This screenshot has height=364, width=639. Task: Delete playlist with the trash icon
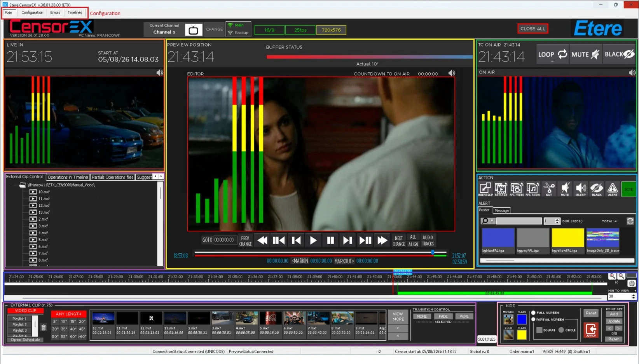click(x=44, y=327)
